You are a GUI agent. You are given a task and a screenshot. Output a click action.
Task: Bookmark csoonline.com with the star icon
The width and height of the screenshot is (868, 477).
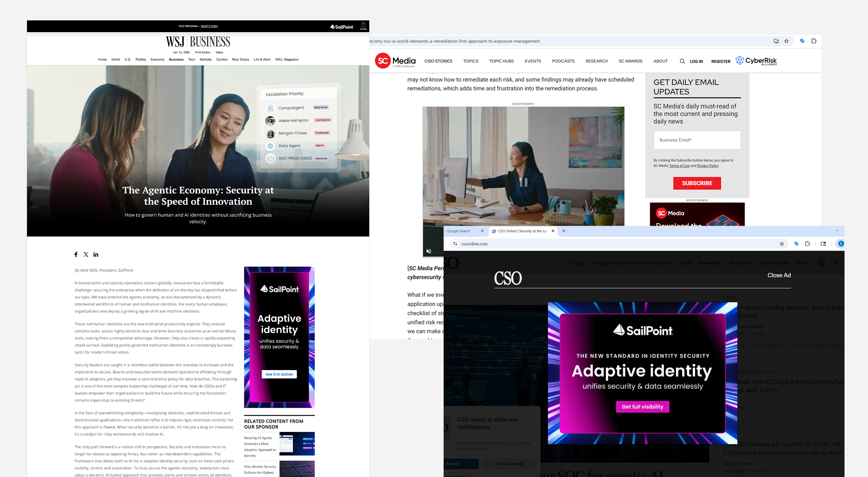782,244
